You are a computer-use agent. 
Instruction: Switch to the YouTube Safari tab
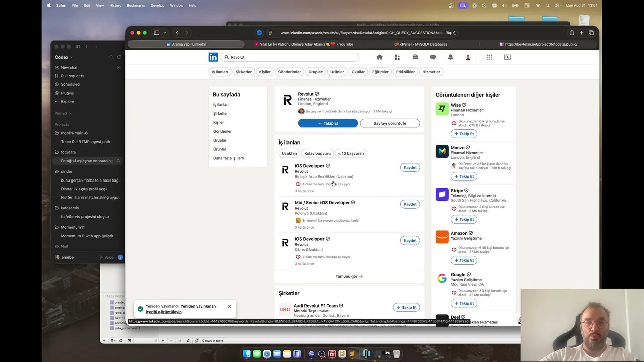coord(303,44)
